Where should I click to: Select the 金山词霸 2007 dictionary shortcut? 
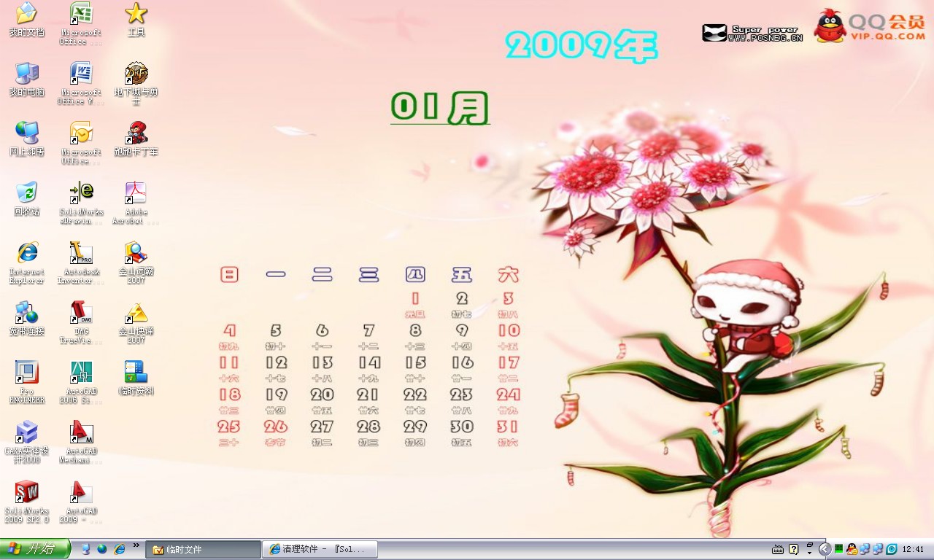(x=136, y=263)
